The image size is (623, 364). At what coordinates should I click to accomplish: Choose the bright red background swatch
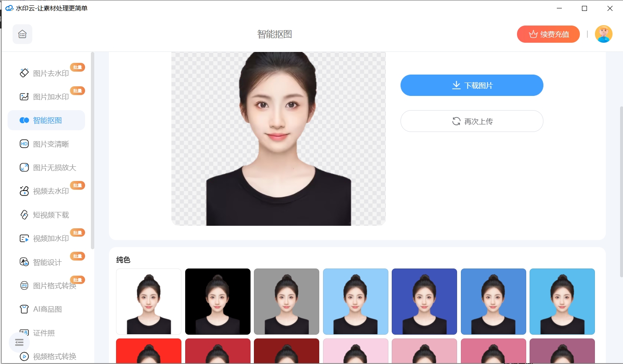(149, 351)
